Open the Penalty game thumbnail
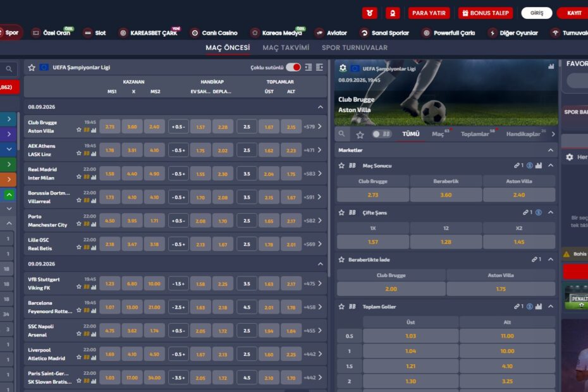This screenshot has width=588, height=392. click(577, 297)
